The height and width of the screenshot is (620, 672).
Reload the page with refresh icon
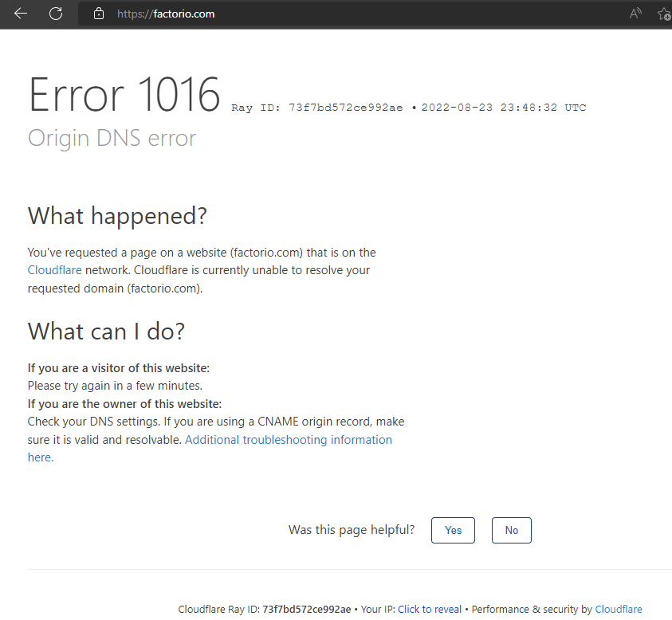click(56, 14)
